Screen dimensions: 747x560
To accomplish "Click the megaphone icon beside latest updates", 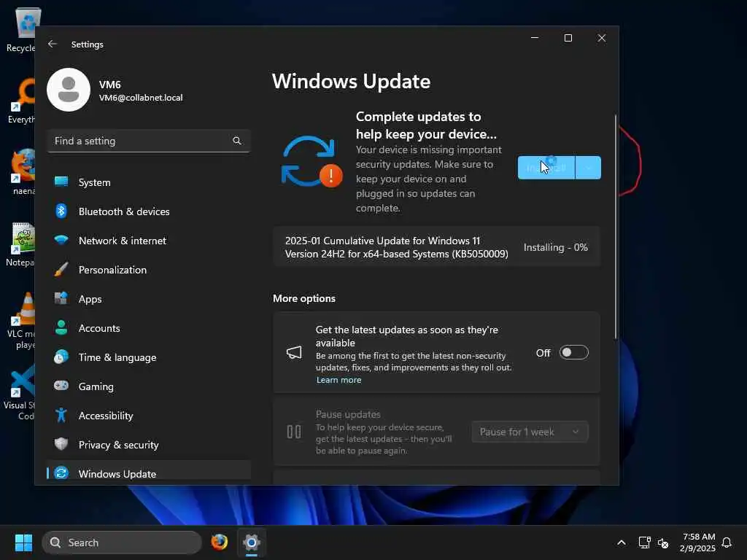I will 294,352.
